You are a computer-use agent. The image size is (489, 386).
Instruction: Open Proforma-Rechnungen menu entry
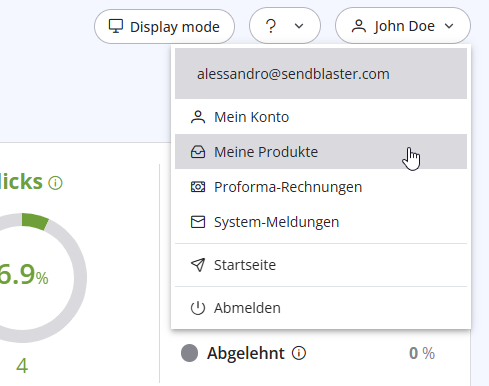pos(321,187)
